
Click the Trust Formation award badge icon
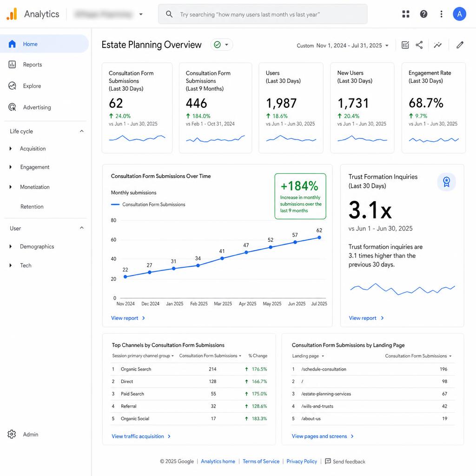446,182
